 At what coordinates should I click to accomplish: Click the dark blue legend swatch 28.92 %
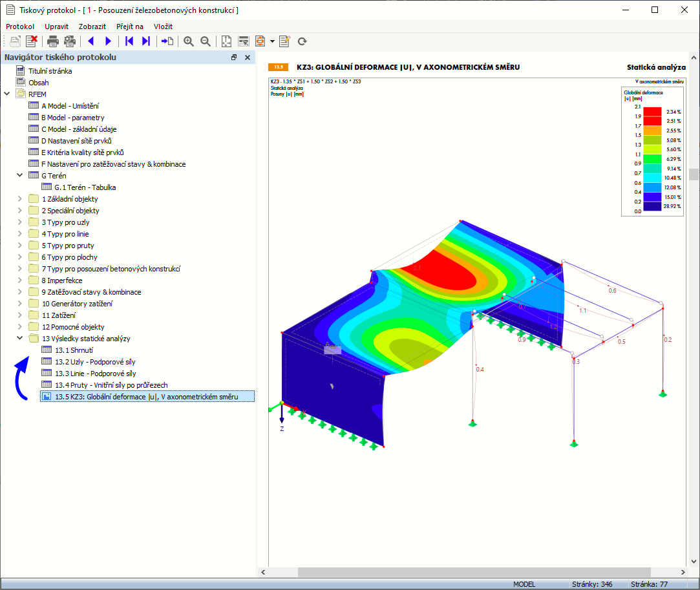point(652,206)
